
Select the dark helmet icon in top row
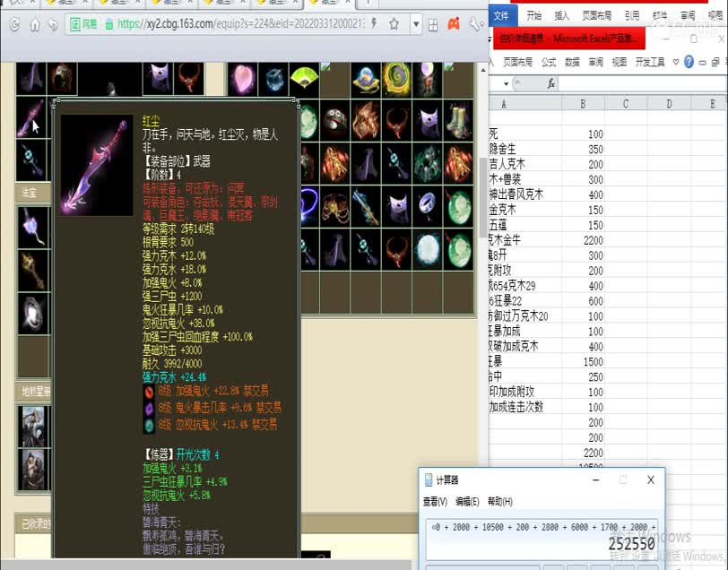coord(64,79)
